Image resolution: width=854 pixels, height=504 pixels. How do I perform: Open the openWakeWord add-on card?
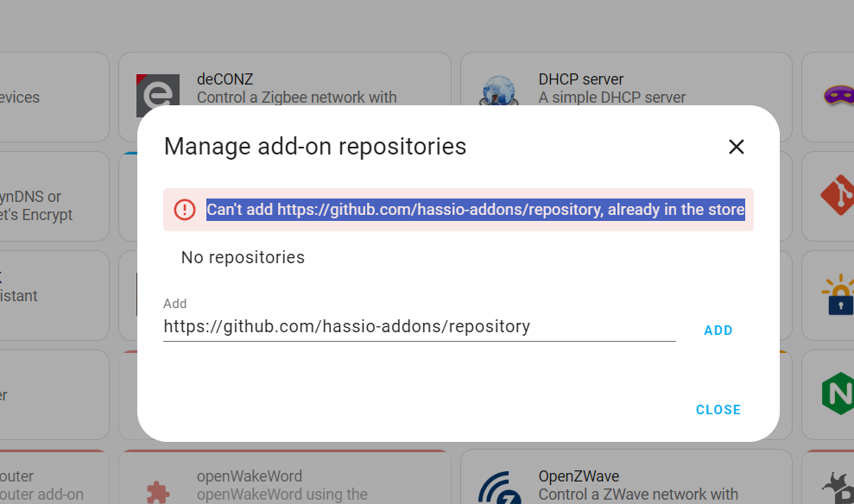tap(285, 483)
